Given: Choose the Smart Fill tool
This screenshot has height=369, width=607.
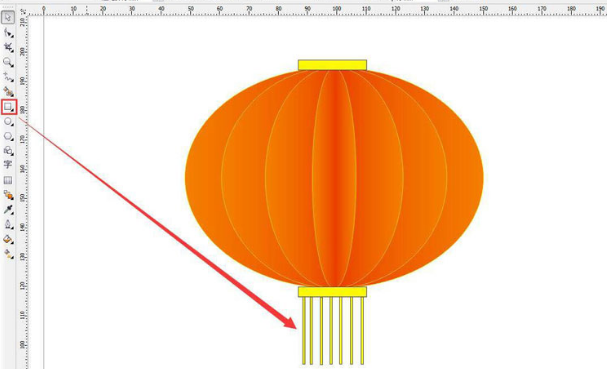Looking at the screenshot, I should tap(8, 92).
